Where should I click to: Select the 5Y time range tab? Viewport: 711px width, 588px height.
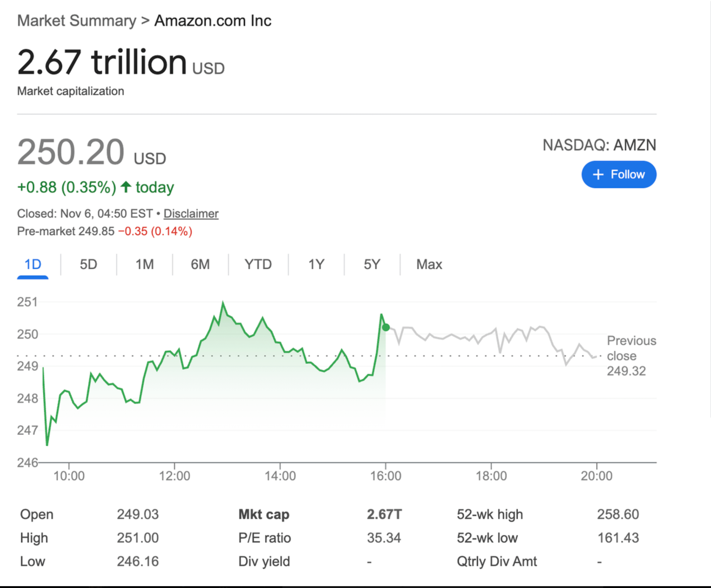click(x=372, y=264)
